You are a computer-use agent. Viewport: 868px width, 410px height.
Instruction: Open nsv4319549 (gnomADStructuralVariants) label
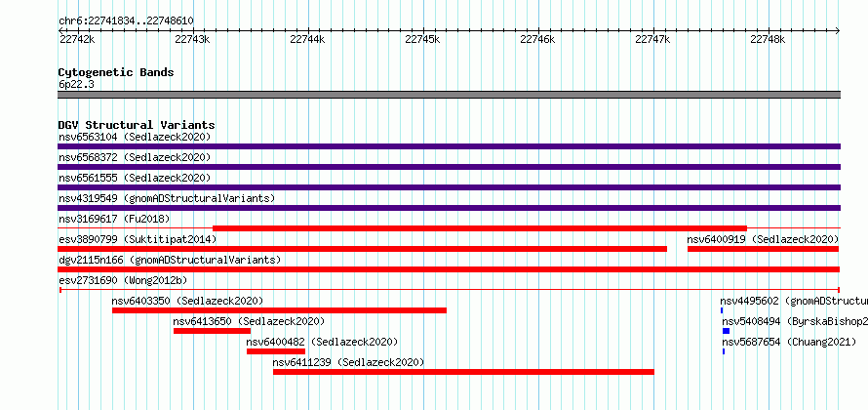tap(167, 198)
